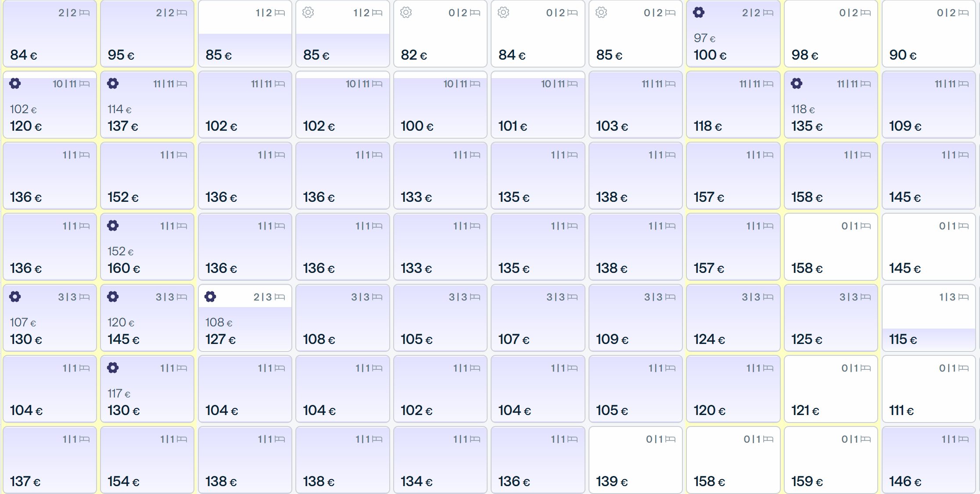980x494 pixels.
Task: Open the gear icon above the 117 € price
Action: point(113,368)
